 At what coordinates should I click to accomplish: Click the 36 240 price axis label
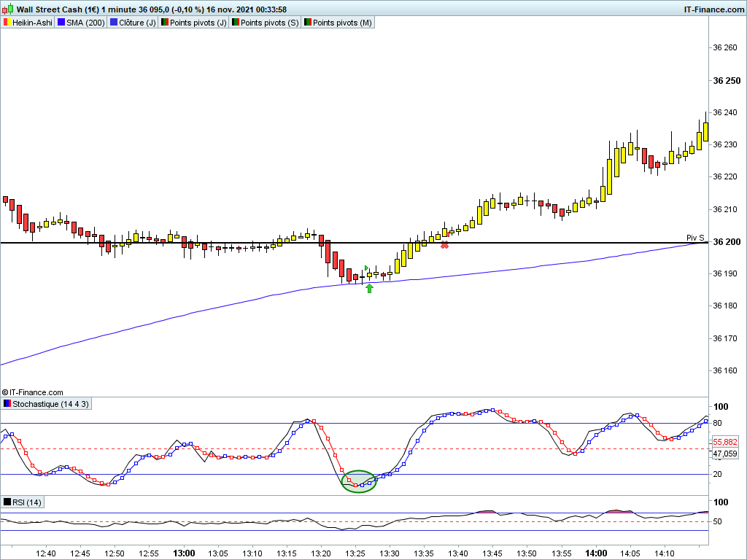pyautogui.click(x=724, y=112)
